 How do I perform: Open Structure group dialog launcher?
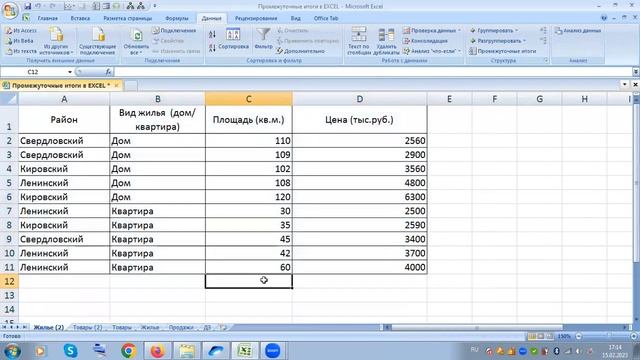(546, 60)
